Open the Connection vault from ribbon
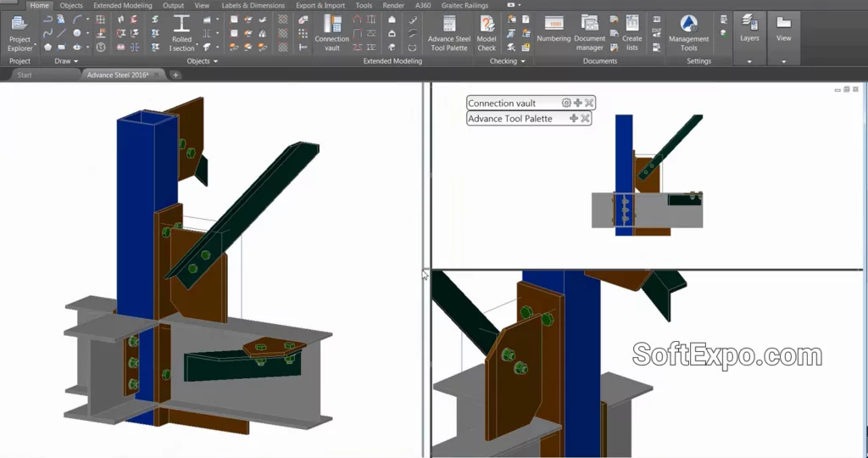 [331, 33]
